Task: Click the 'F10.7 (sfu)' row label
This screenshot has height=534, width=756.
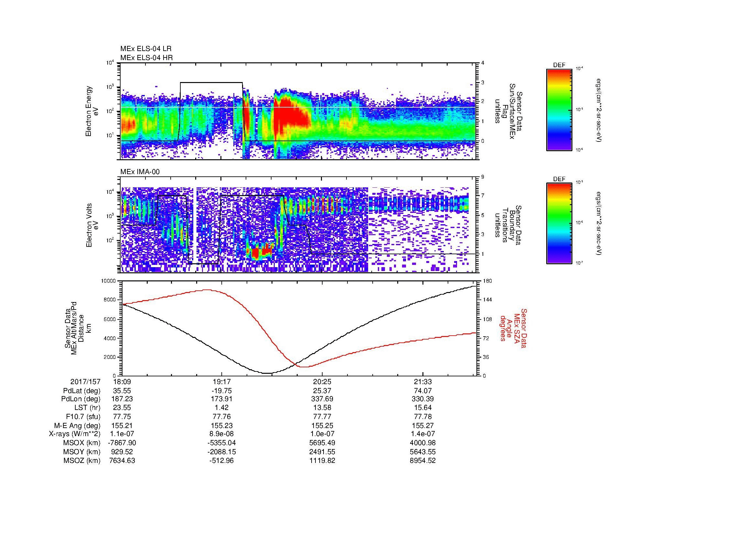Action: coord(83,416)
